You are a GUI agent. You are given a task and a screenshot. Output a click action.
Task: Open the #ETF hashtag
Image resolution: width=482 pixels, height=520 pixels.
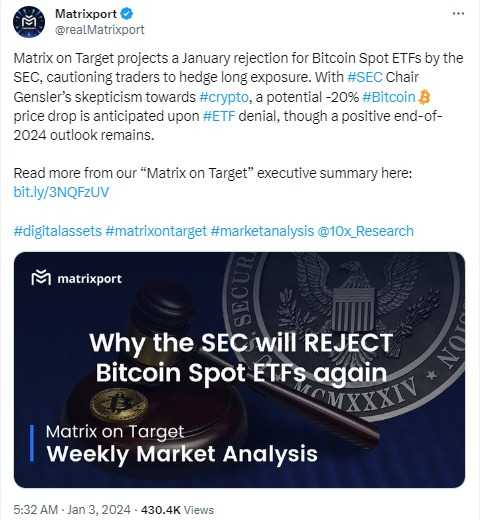coord(219,116)
